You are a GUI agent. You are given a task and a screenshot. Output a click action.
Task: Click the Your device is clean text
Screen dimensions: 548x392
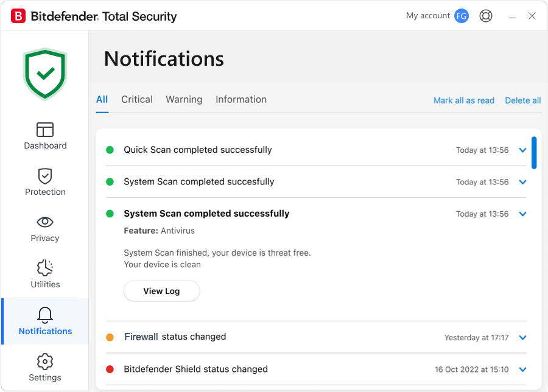(162, 264)
